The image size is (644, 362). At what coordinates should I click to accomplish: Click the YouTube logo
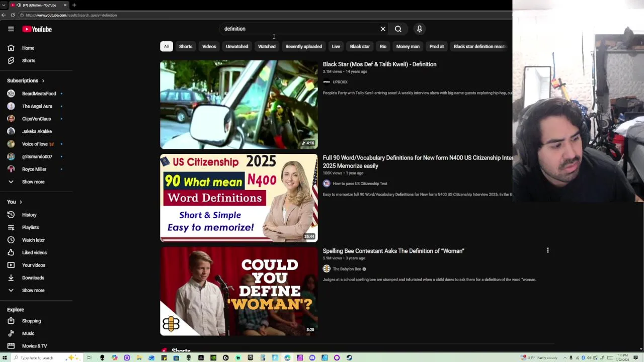pos(37,29)
